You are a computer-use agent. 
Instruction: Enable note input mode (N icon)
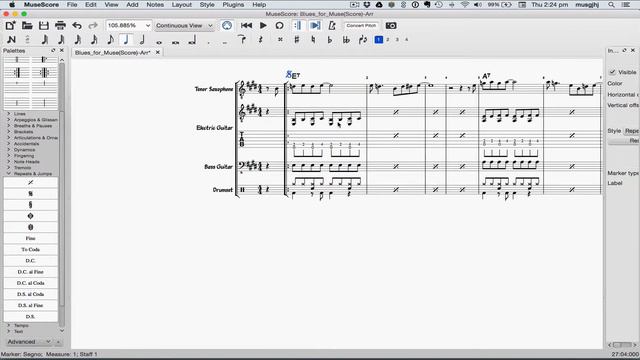pos(11,40)
